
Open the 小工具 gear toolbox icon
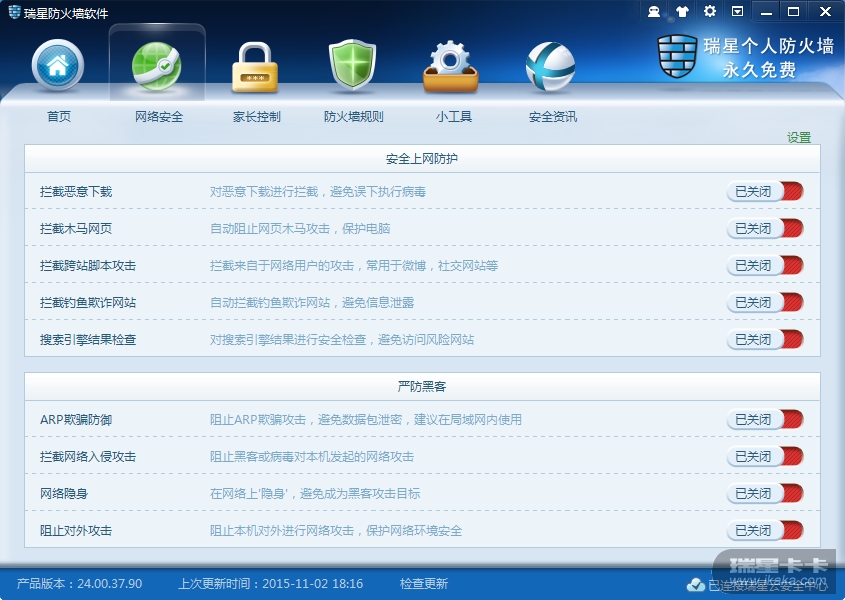[451, 66]
